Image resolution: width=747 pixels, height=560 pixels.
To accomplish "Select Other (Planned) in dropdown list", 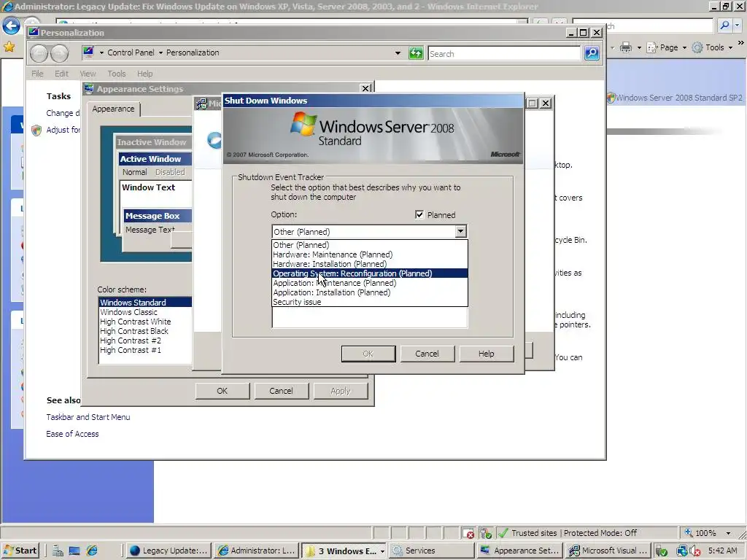I will tap(370, 245).
